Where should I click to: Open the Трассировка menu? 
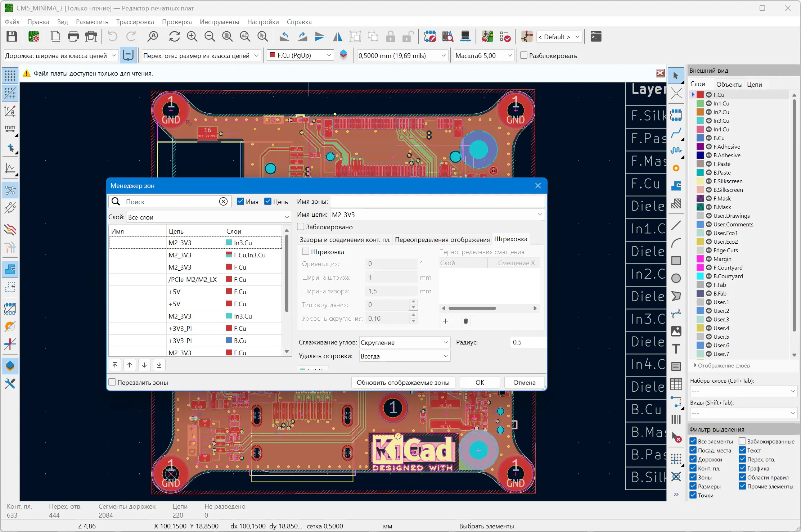click(x=135, y=22)
